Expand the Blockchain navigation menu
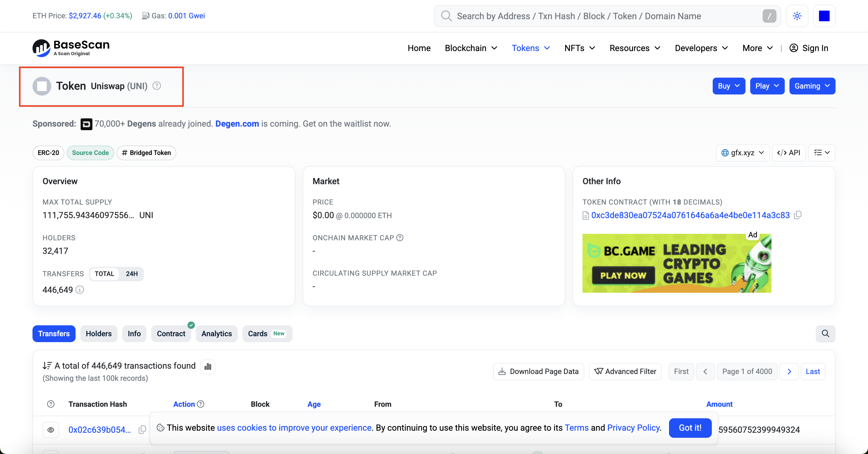Image resolution: width=868 pixels, height=454 pixels. 471,48
